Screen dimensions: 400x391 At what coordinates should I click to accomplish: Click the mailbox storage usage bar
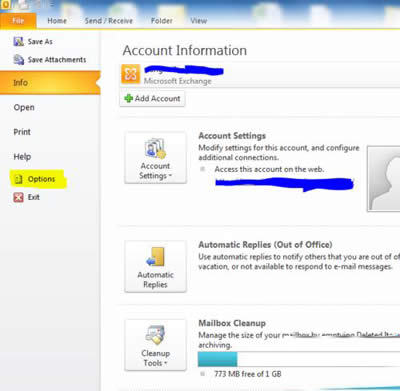tap(299, 359)
